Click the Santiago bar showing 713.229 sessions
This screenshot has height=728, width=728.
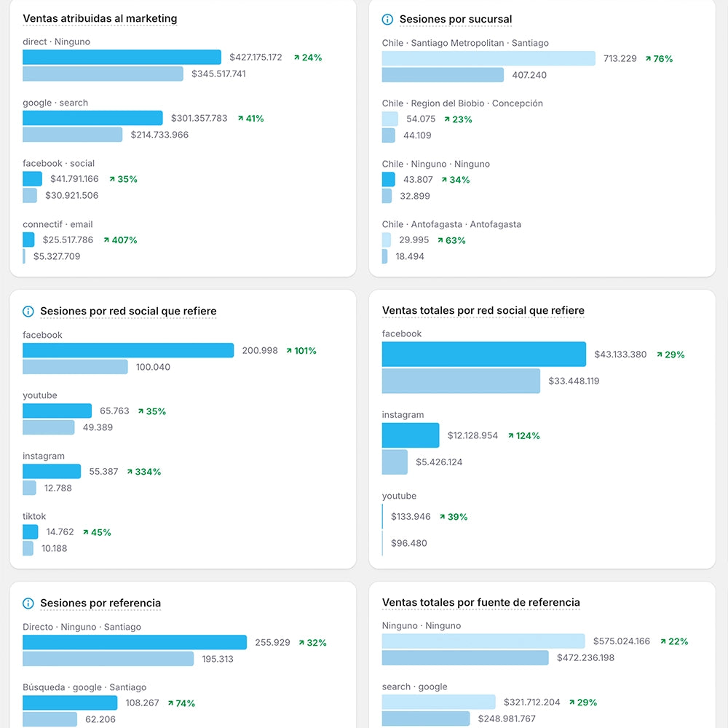488,59
